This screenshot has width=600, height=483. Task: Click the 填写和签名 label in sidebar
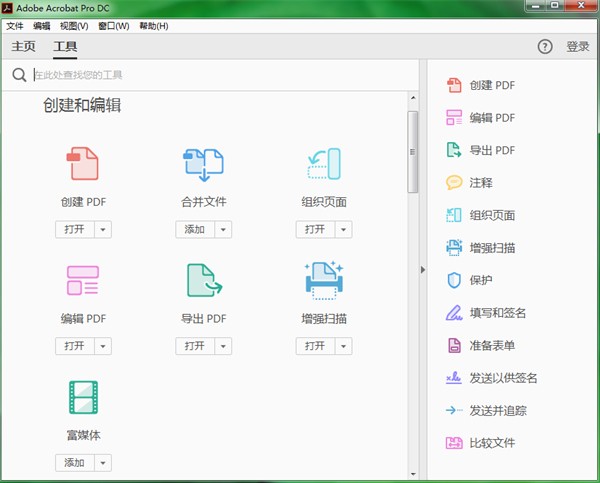[498, 313]
